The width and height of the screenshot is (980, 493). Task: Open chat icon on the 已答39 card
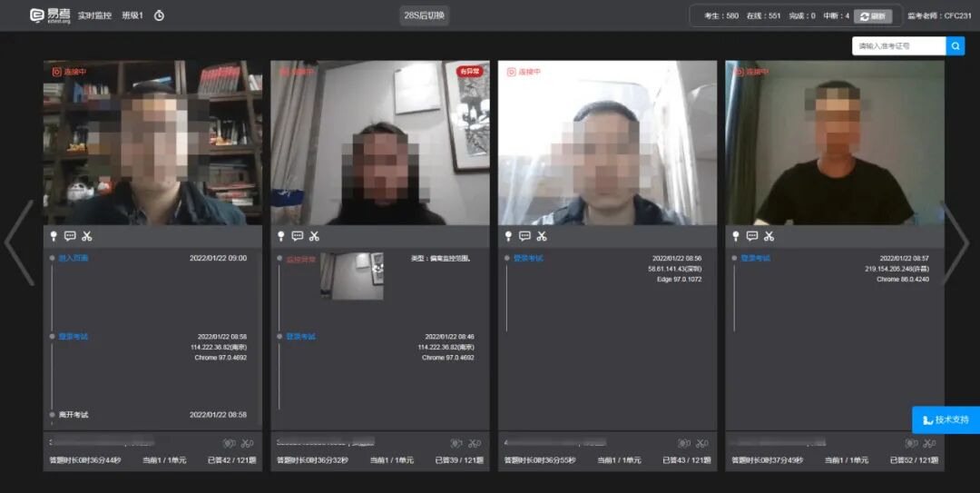tap(298, 236)
